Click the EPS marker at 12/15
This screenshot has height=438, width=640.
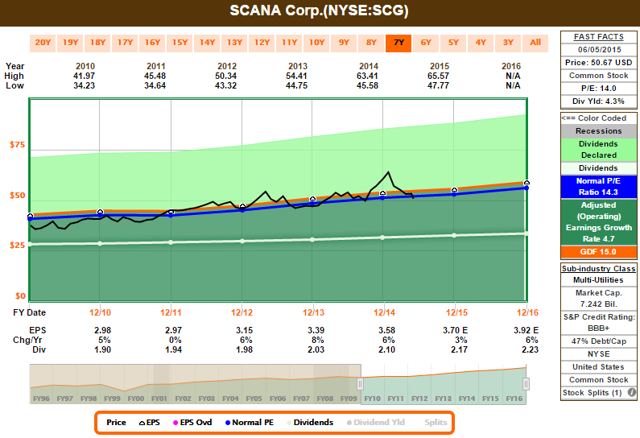[x=454, y=190]
